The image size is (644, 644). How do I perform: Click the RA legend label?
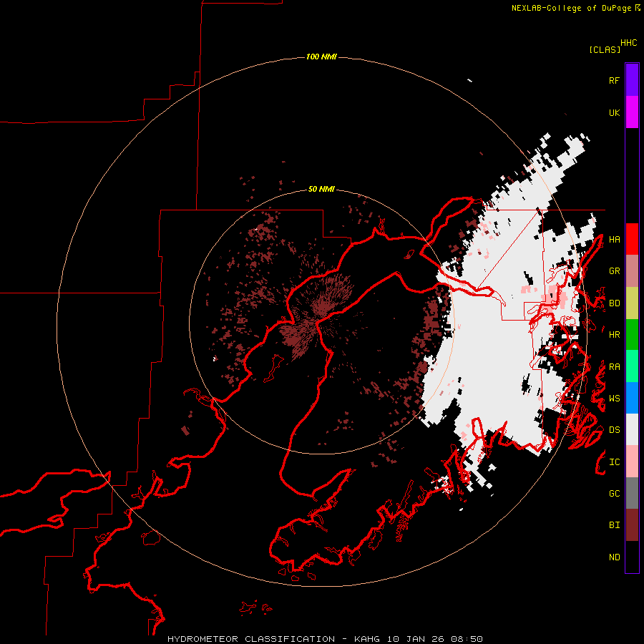pos(614,367)
